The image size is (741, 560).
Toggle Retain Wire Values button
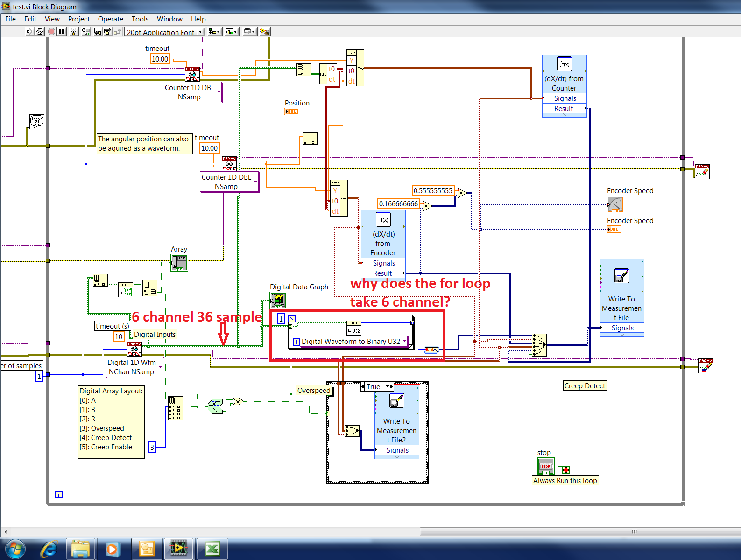[86, 32]
